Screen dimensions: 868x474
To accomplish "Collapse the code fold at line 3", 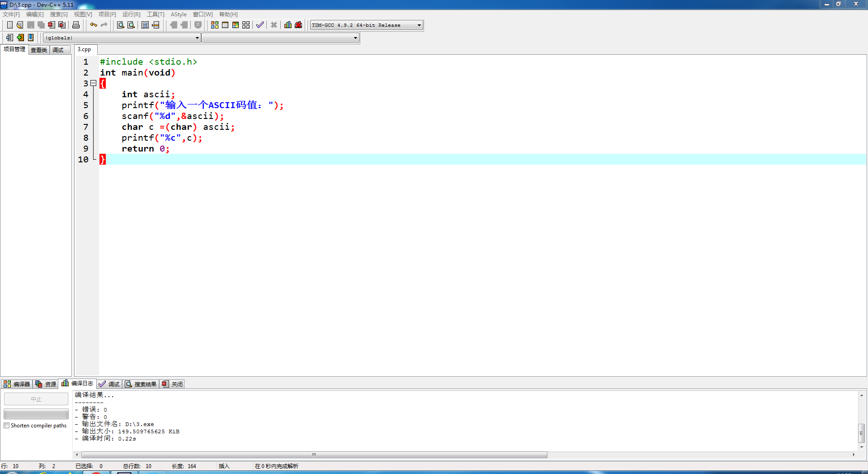I will pyautogui.click(x=94, y=83).
